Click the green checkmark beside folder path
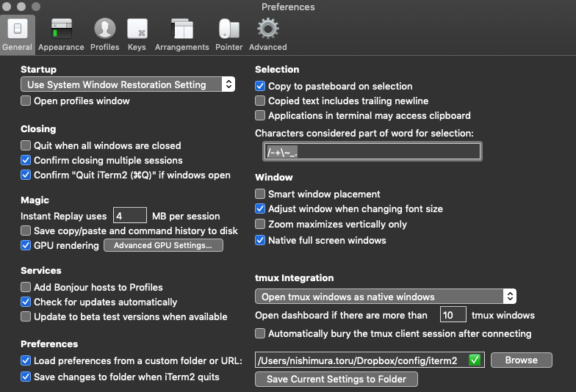The height and width of the screenshot is (392, 576). pos(475,360)
